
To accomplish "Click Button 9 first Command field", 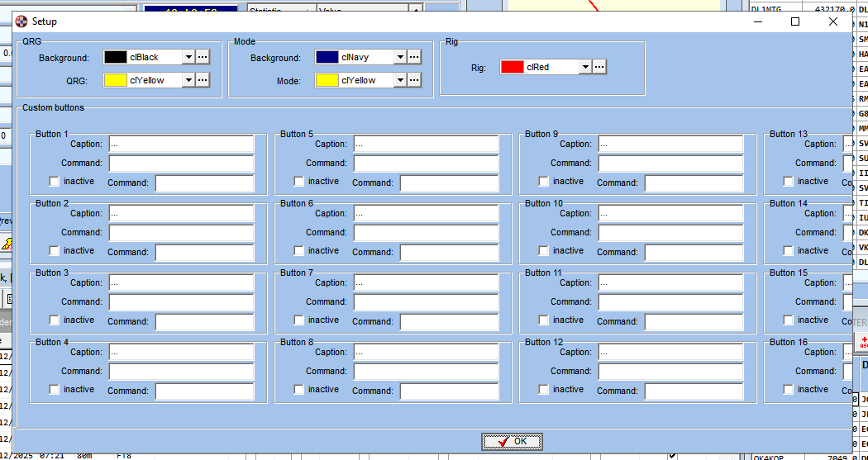I will [670, 163].
